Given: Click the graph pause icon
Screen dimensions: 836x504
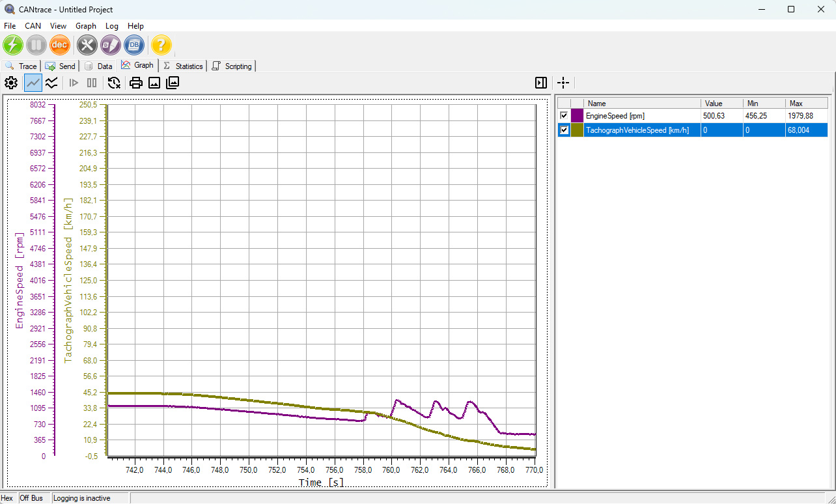Looking at the screenshot, I should [x=92, y=83].
